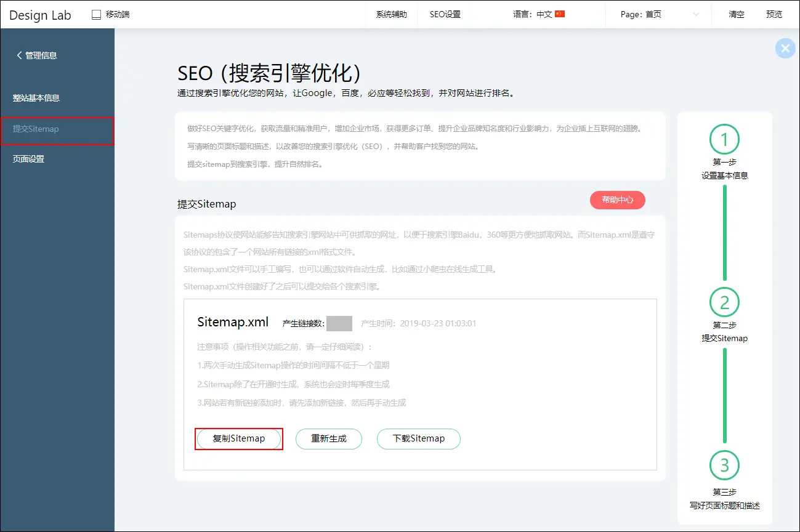Open the 整站基本信息 sidebar section
Image resolution: width=800 pixels, height=532 pixels.
click(36, 98)
